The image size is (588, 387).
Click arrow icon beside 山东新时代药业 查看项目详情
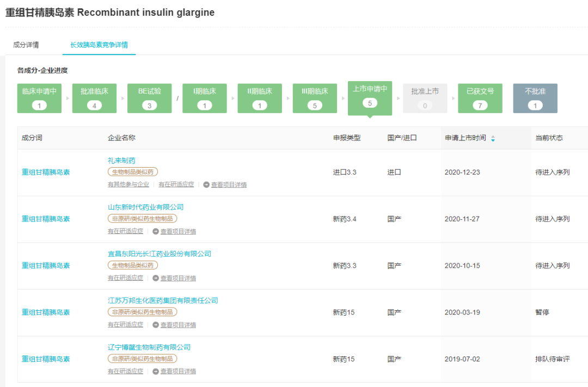pyautogui.click(x=156, y=231)
